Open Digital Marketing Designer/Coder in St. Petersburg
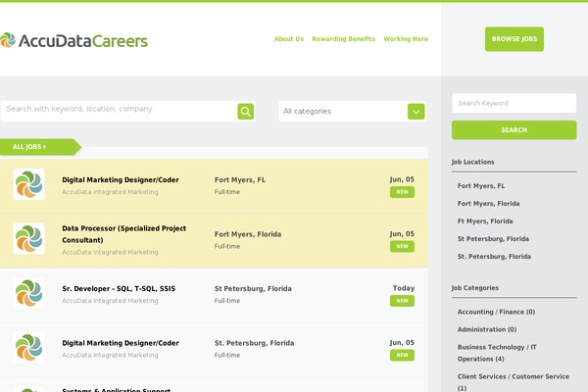Screen dimensions: 588x392 pos(121,343)
